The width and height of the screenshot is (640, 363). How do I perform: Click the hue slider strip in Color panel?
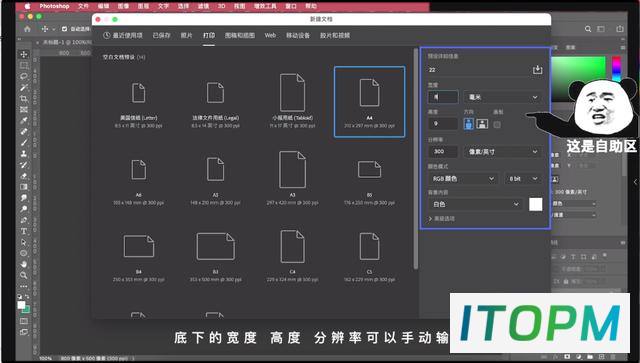tap(616, 69)
